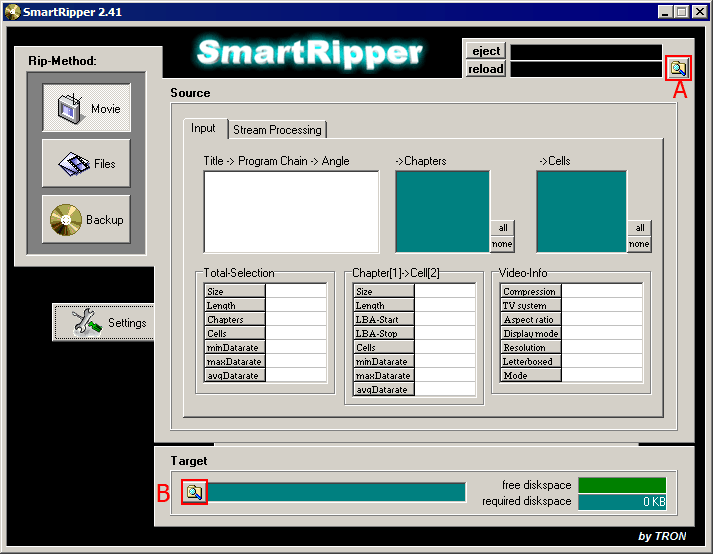Select the Backup rip method
713x554 pixels.
86,220
